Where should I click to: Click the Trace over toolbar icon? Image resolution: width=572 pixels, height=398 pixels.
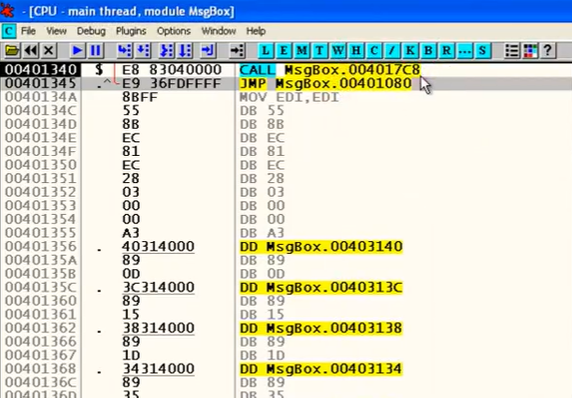point(185,50)
